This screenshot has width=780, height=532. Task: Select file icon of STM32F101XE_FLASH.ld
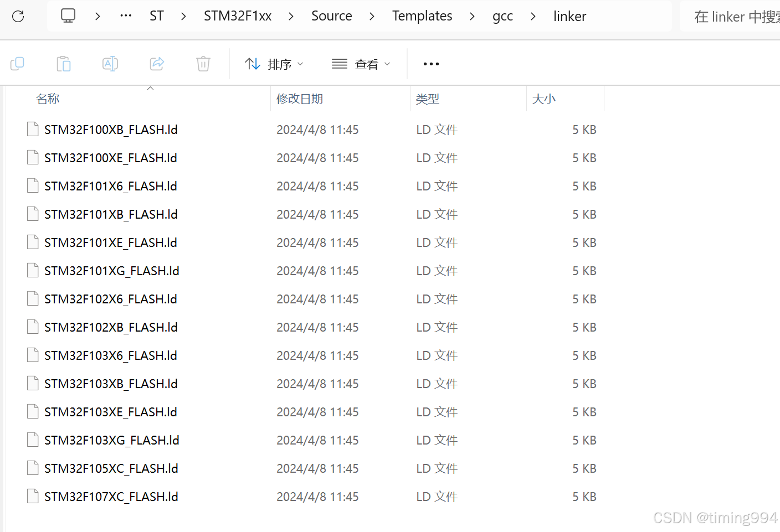pyautogui.click(x=33, y=242)
